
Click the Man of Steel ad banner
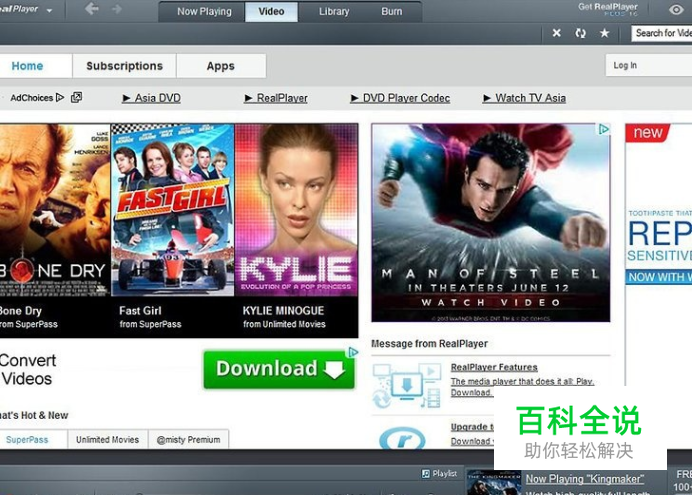click(x=491, y=223)
